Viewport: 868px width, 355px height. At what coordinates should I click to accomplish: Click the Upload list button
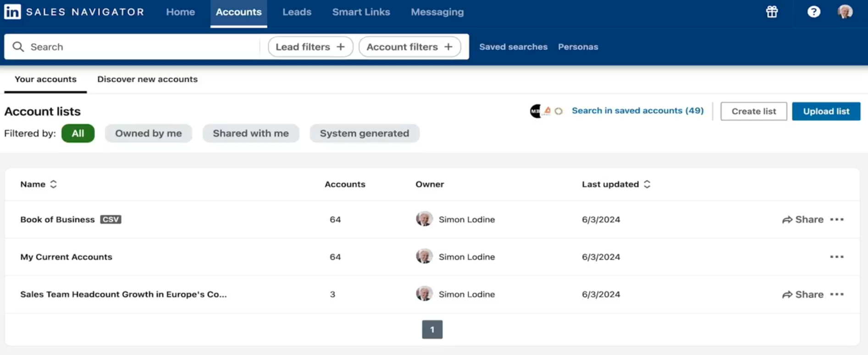pyautogui.click(x=826, y=111)
